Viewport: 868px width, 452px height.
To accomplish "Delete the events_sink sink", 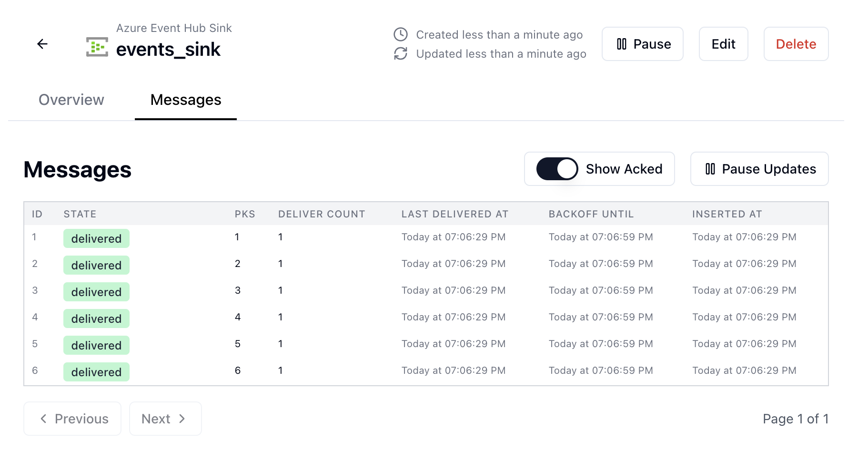I will 796,44.
